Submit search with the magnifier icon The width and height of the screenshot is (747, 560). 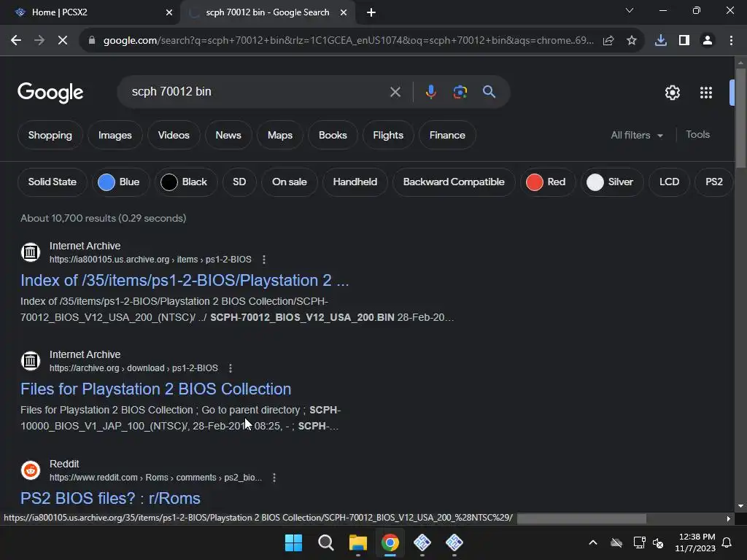[489, 92]
